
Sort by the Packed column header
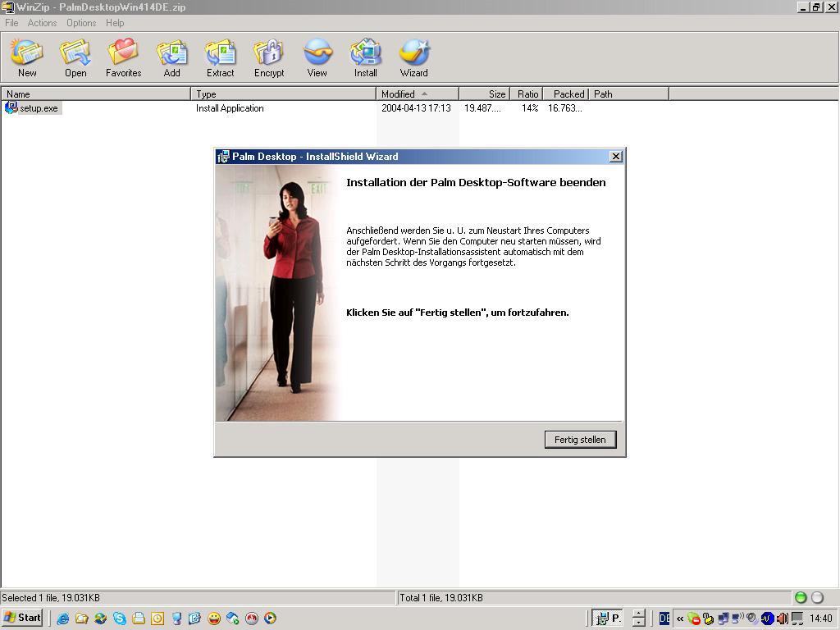click(x=566, y=94)
